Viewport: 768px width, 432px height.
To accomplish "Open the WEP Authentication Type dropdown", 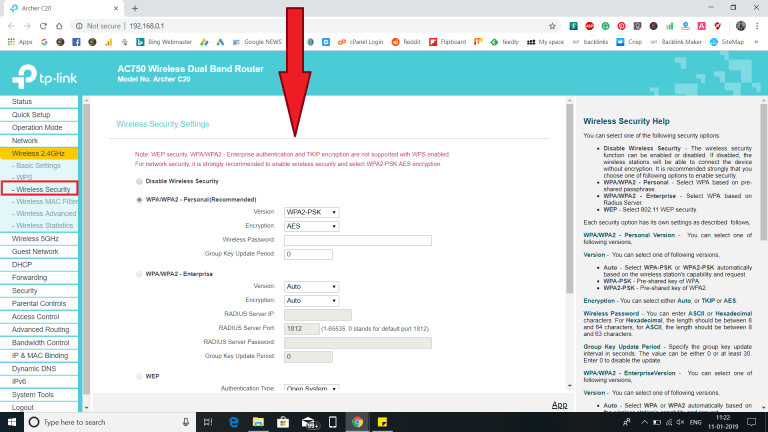I will coord(311,389).
